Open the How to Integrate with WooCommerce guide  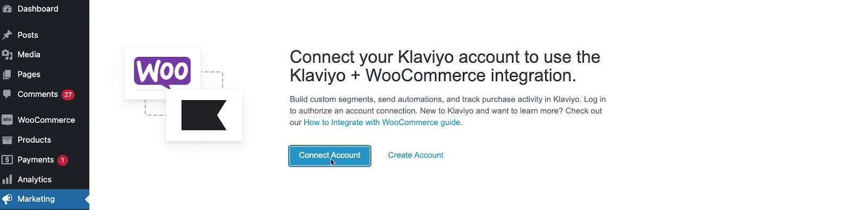click(383, 122)
